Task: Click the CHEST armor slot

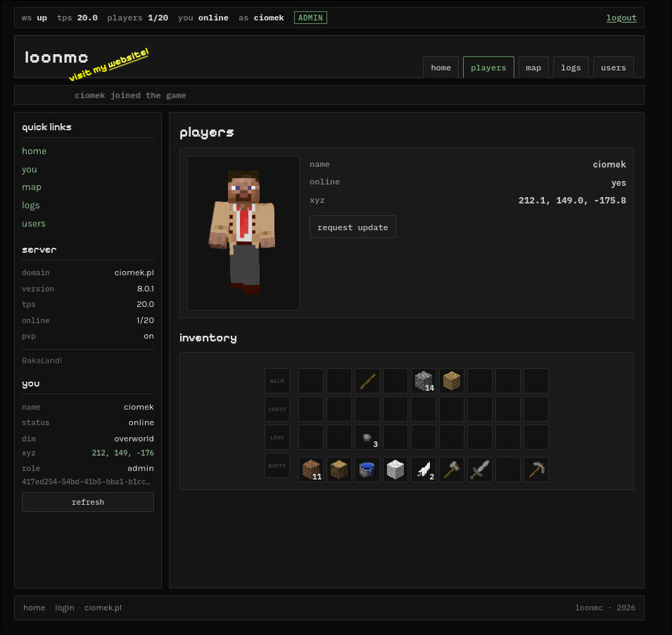Action: pos(277,409)
